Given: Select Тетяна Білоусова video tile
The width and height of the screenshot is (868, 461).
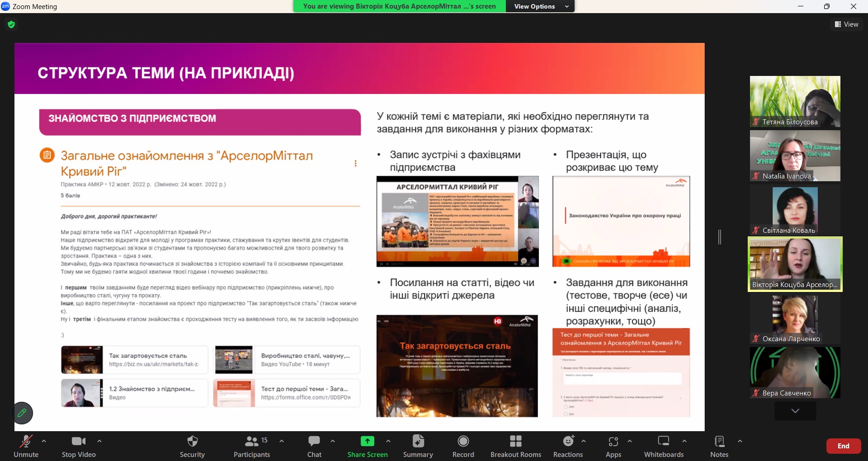Looking at the screenshot, I should pyautogui.click(x=795, y=101).
